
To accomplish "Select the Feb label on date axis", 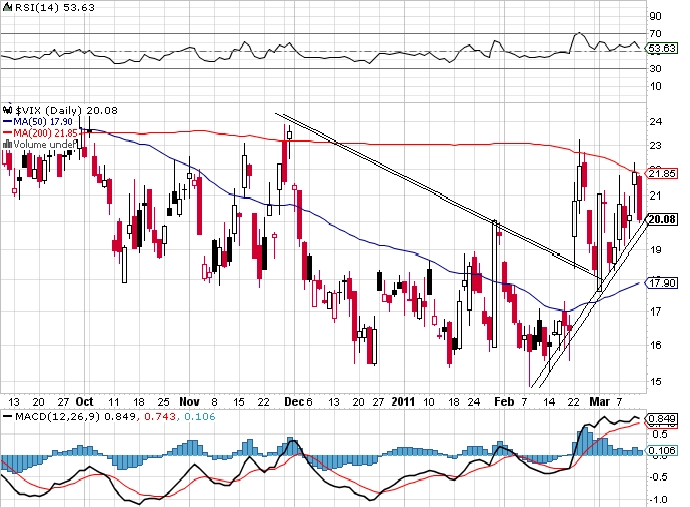I will [504, 401].
